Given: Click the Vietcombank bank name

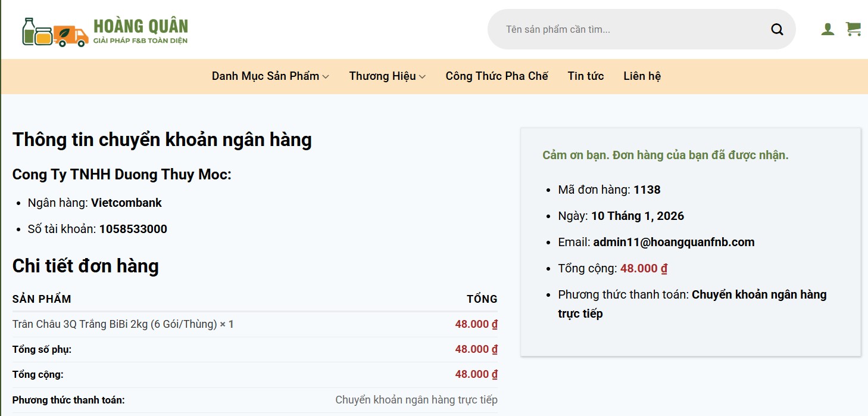Looking at the screenshot, I should coord(126,203).
